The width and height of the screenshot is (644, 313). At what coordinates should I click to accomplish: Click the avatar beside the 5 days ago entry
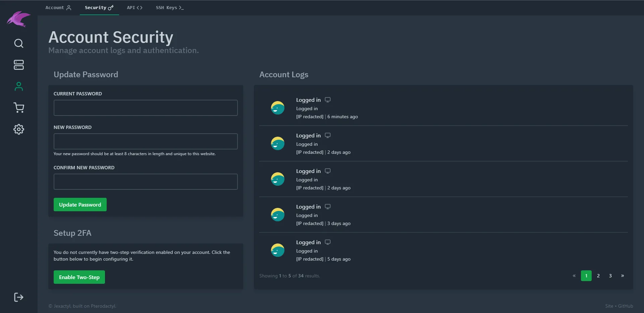[x=277, y=250]
